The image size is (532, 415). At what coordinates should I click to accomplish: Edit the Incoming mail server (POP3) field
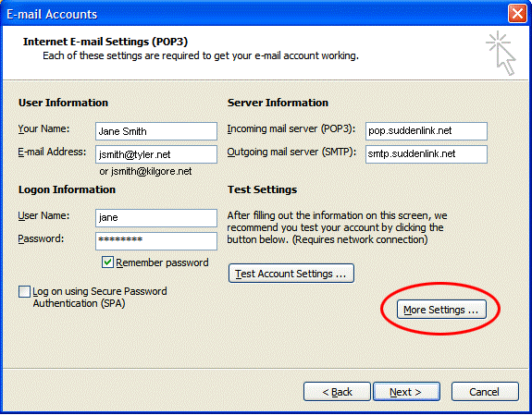[427, 131]
